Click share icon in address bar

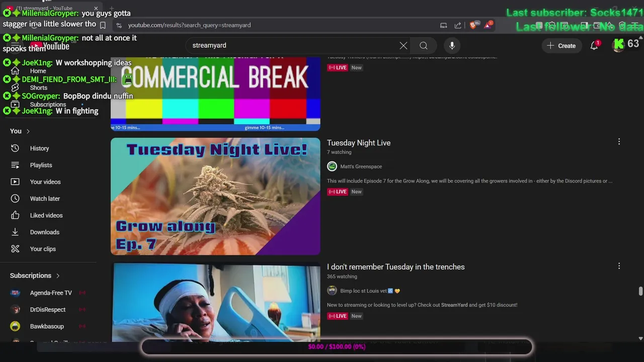tap(458, 25)
